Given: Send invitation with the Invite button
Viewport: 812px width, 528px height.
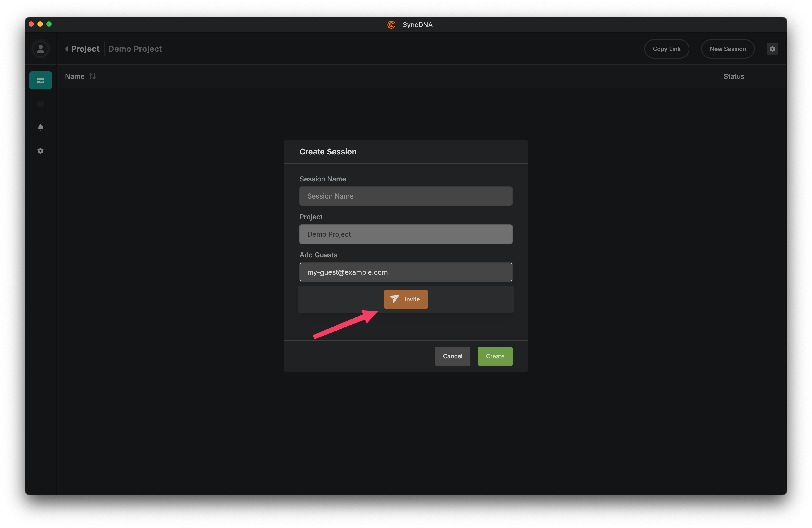Looking at the screenshot, I should pos(406,299).
